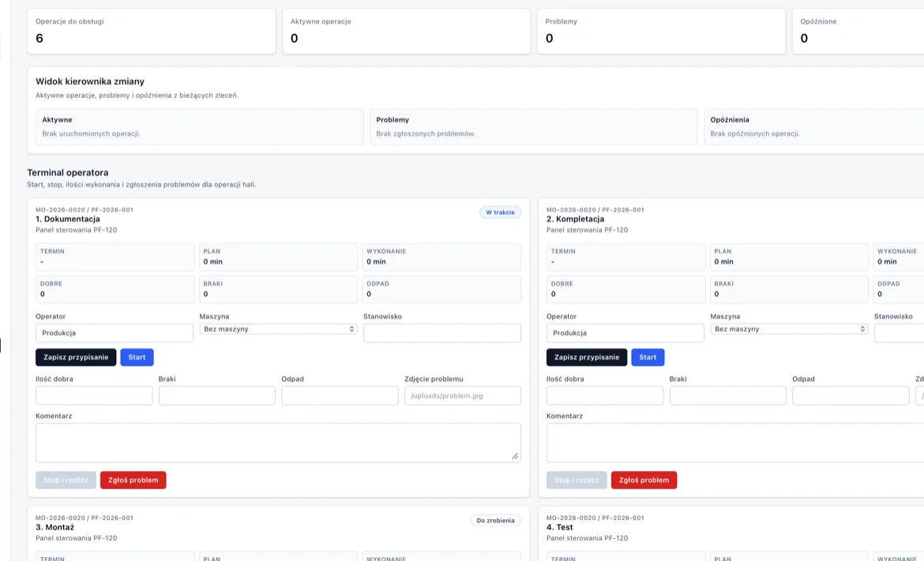Click 'Brak opóźnionych operacji.' text
924x561 pixels.
755,134
